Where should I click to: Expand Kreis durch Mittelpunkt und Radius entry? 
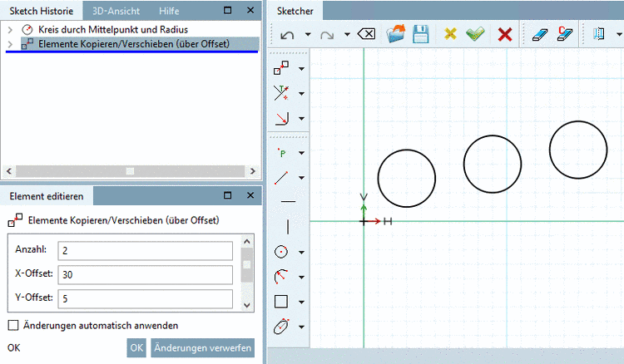tap(10, 29)
